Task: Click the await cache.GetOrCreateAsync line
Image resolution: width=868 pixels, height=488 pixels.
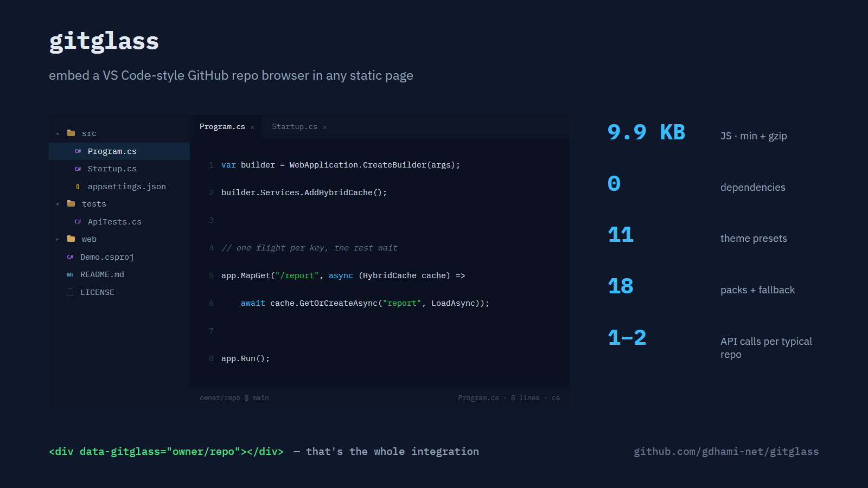Action: pos(365,303)
